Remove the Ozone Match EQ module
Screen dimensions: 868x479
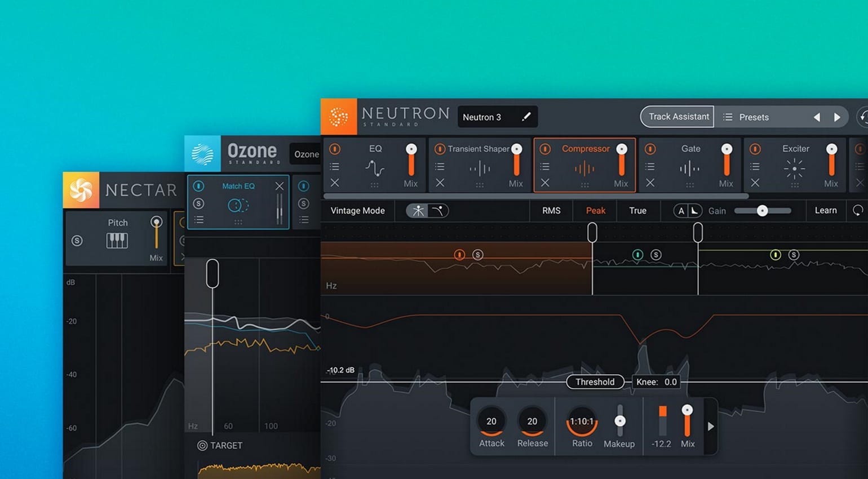280,186
